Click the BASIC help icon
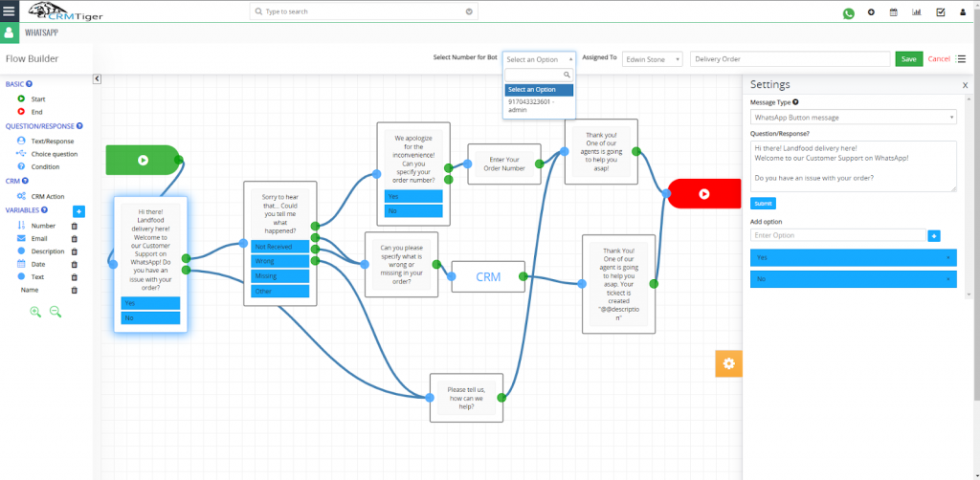Image resolution: width=980 pixels, height=480 pixels. pos(30,83)
